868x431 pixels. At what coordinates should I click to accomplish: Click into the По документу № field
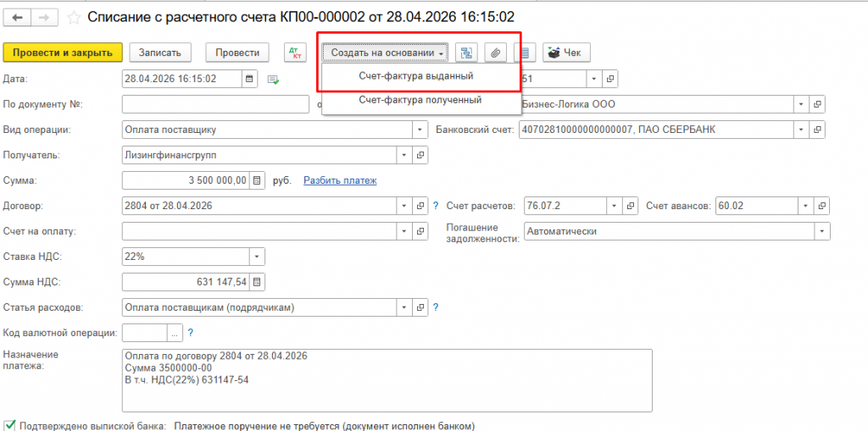tap(215, 104)
